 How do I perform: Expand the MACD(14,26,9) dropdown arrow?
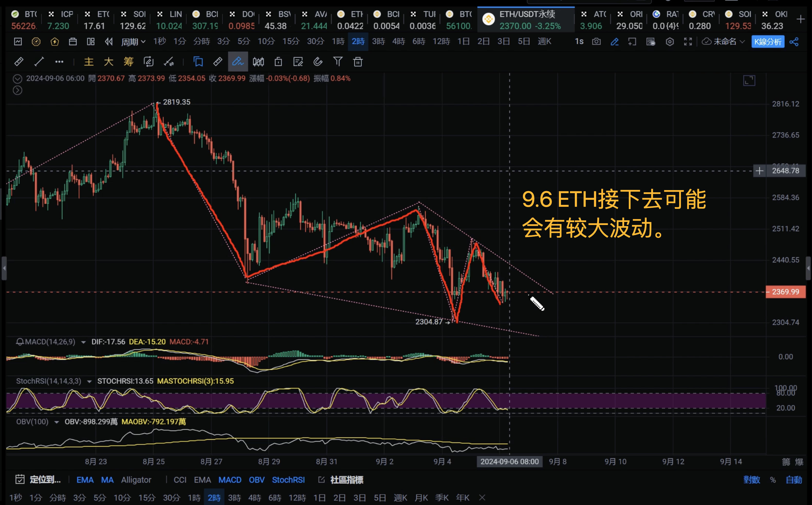(x=83, y=342)
